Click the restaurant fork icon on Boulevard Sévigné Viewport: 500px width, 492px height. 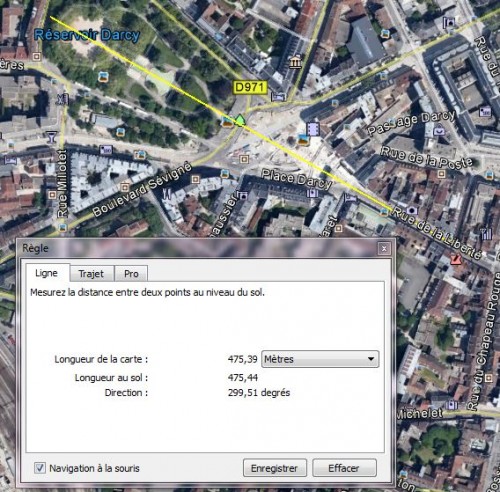coord(167,194)
